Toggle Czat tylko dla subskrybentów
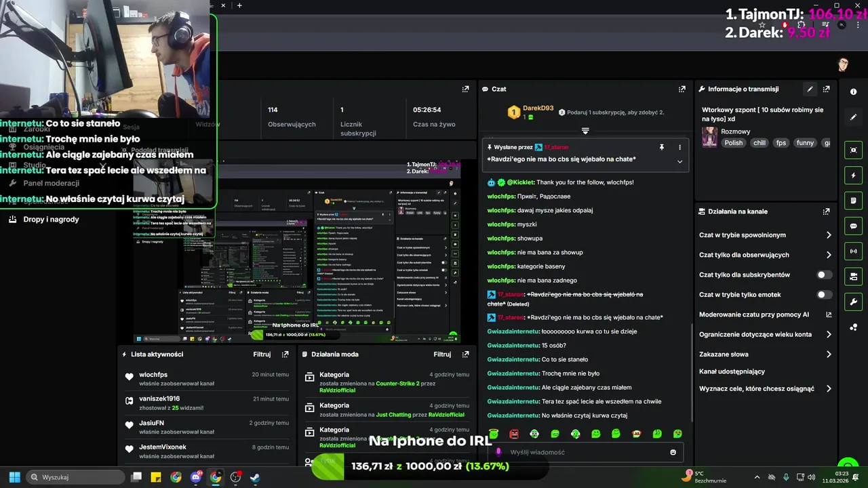 [x=824, y=275]
